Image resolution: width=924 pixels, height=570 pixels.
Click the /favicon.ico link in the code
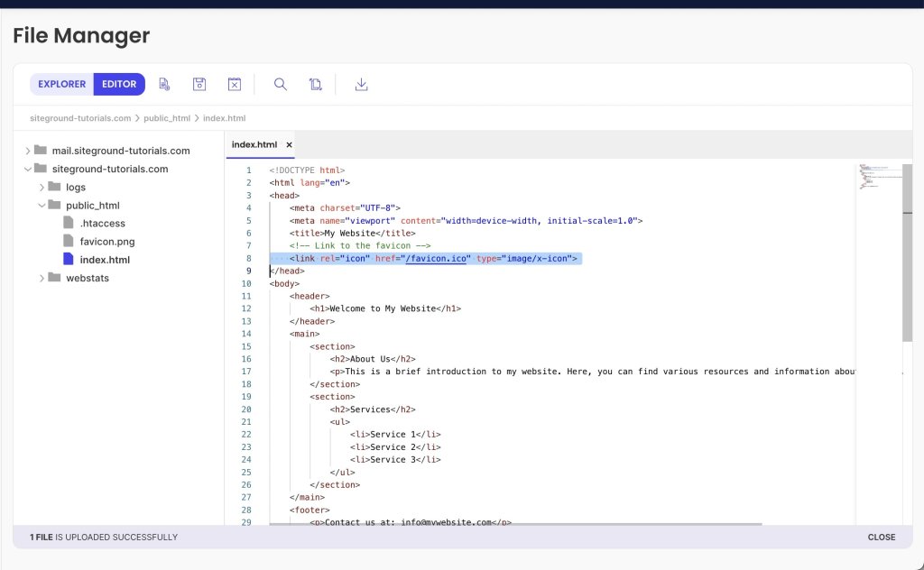pos(438,259)
